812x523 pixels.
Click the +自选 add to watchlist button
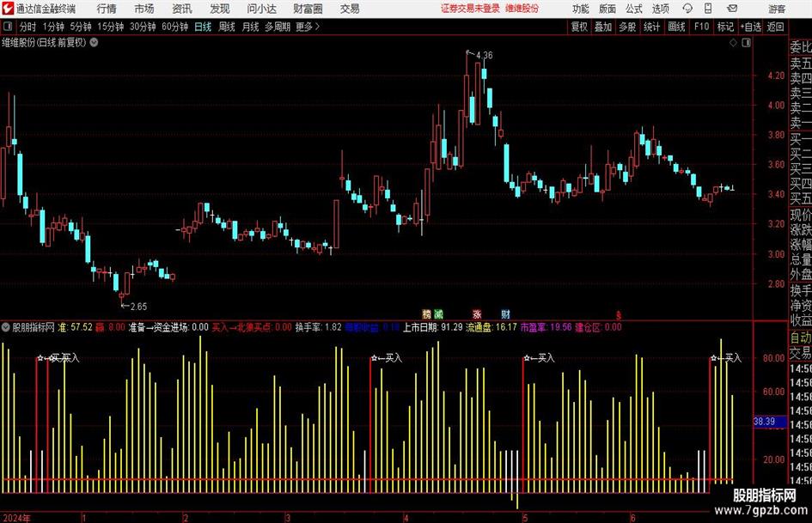(x=750, y=27)
